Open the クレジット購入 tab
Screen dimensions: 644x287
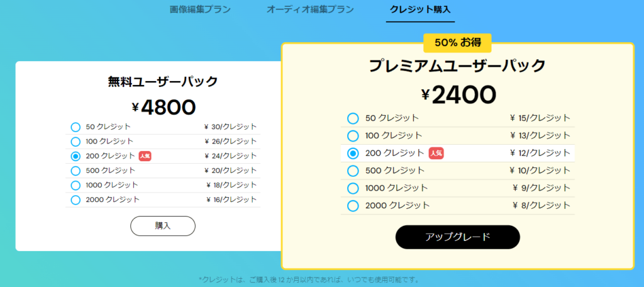tap(420, 9)
